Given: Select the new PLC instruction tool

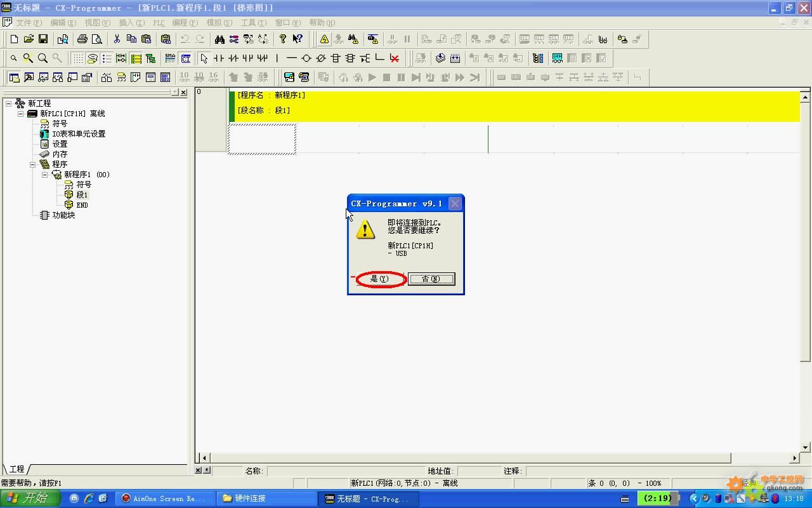Looking at the screenshot, I should (x=336, y=58).
